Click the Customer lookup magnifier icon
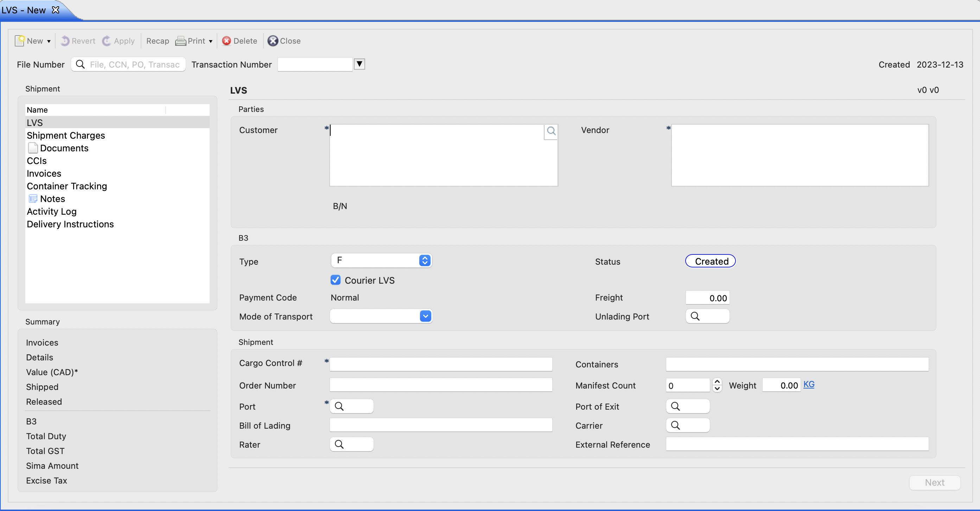Viewport: 980px width, 511px height. (551, 131)
